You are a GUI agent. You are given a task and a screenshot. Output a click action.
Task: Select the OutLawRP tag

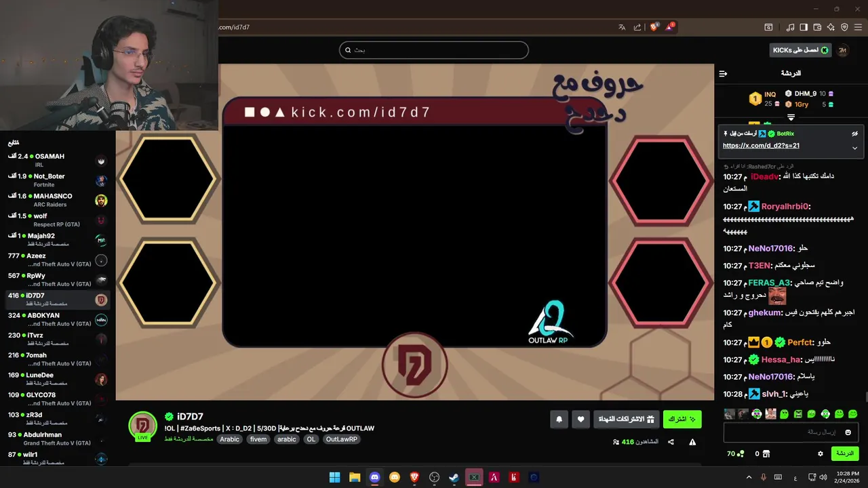(x=341, y=439)
